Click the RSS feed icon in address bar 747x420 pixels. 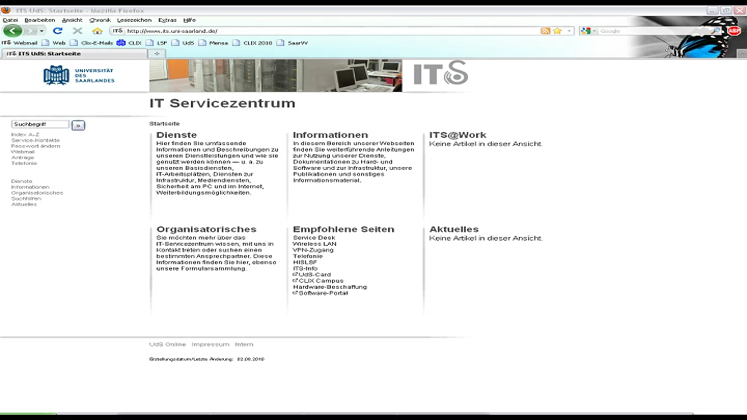[x=545, y=31]
